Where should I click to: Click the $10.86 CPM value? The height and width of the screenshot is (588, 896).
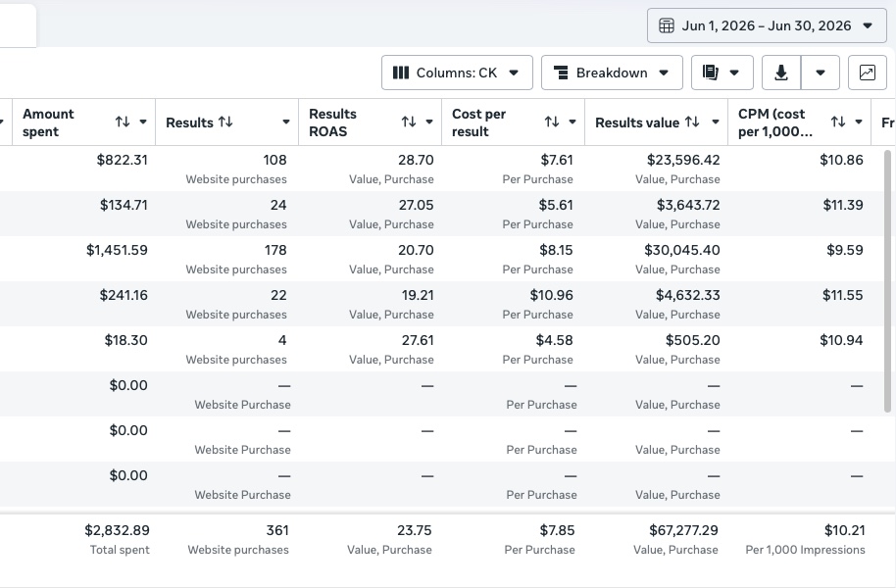[x=841, y=160]
